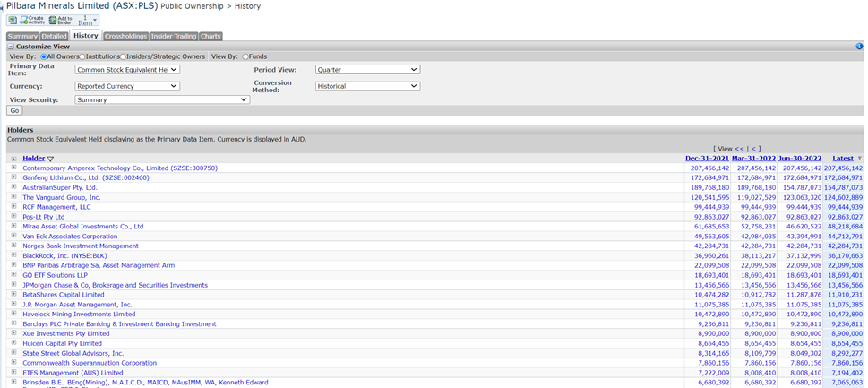Click the < previous period link
The height and width of the screenshot is (388, 868).
753,149
